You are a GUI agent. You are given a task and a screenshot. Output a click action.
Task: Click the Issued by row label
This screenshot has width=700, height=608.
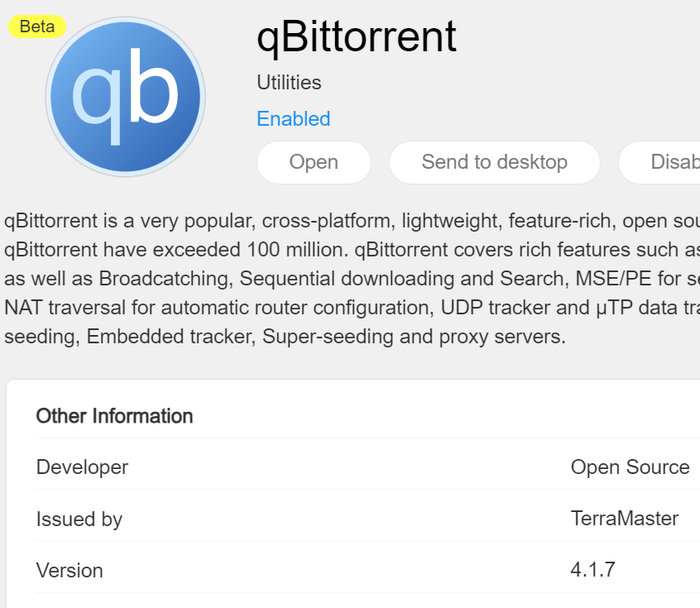pos(79,519)
